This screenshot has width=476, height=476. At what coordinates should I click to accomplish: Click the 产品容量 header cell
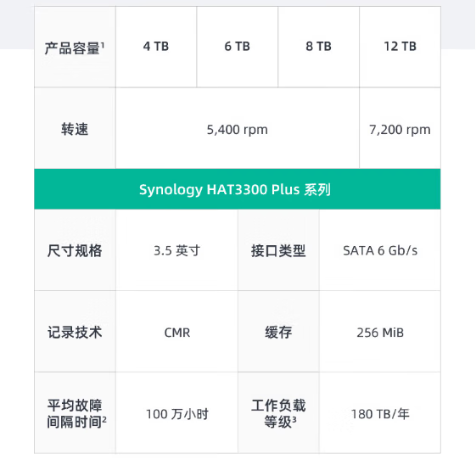tap(75, 47)
